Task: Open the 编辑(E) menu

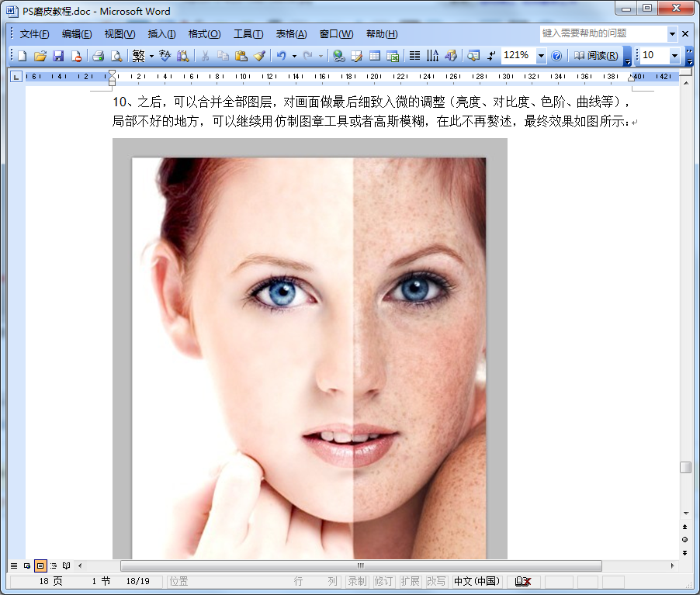Action: coord(77,34)
